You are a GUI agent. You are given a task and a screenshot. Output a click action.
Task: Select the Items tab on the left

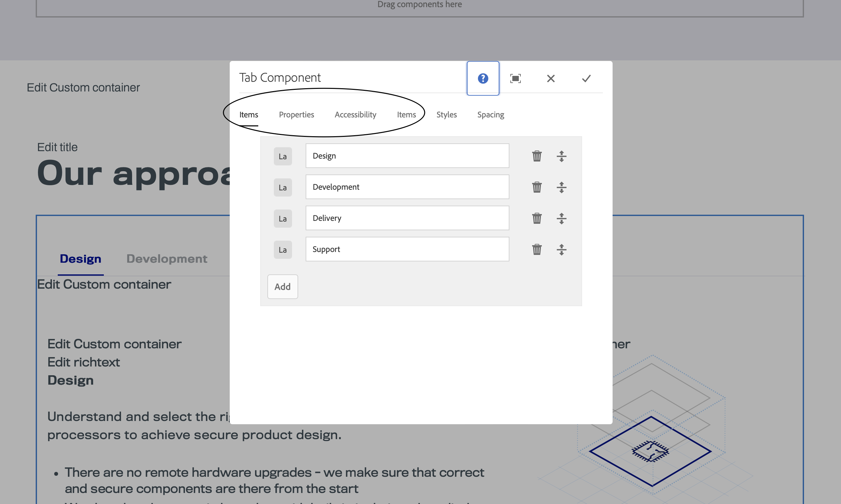pyautogui.click(x=248, y=114)
